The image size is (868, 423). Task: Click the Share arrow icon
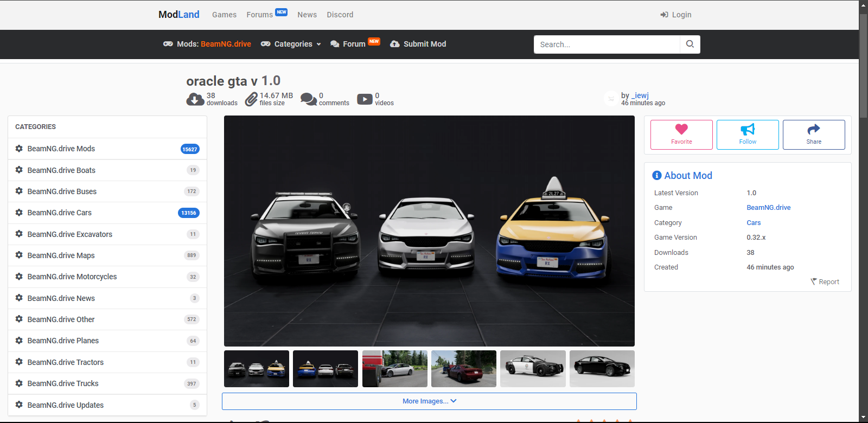tap(814, 129)
